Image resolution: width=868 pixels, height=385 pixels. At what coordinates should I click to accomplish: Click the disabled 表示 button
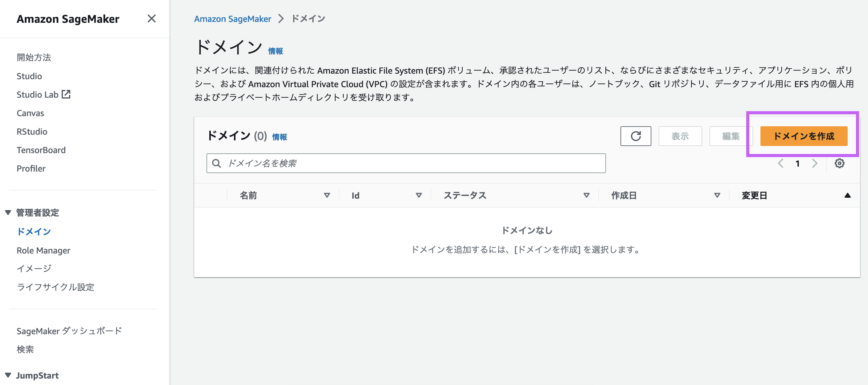click(680, 136)
